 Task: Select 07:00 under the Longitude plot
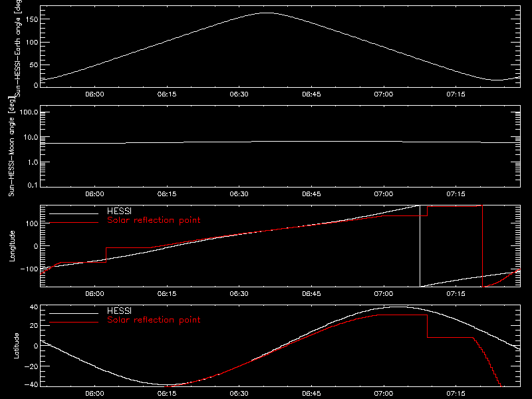pos(384,293)
